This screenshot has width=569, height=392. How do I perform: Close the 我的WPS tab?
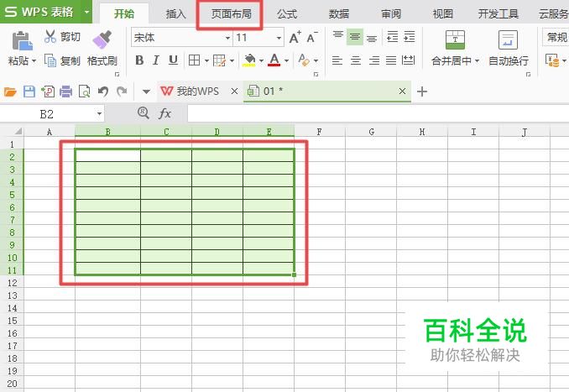[234, 91]
